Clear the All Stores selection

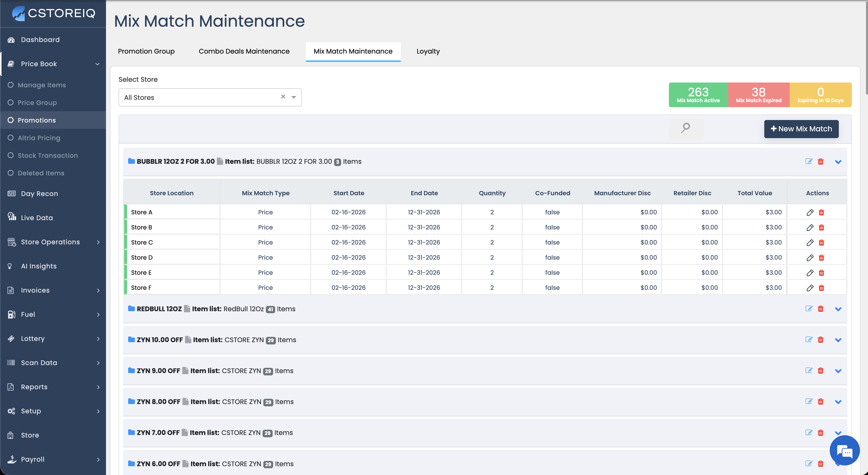pyautogui.click(x=283, y=97)
